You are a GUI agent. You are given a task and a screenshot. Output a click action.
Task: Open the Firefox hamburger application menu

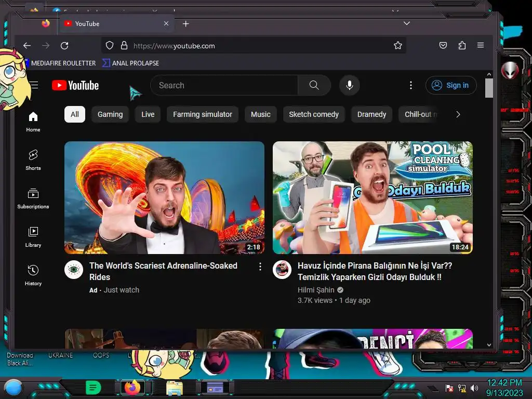(481, 45)
